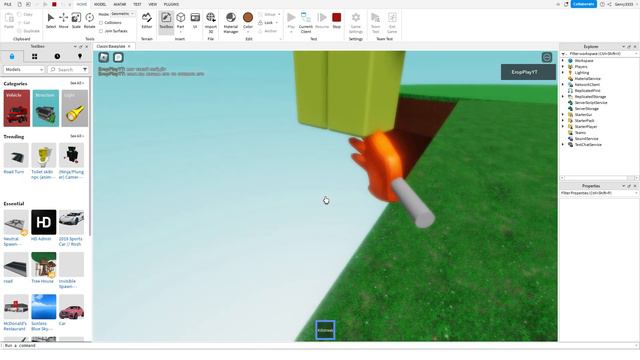The height and width of the screenshot is (360, 640).
Task: Click the new file icon in quick access bar
Action: tap(20, 4)
